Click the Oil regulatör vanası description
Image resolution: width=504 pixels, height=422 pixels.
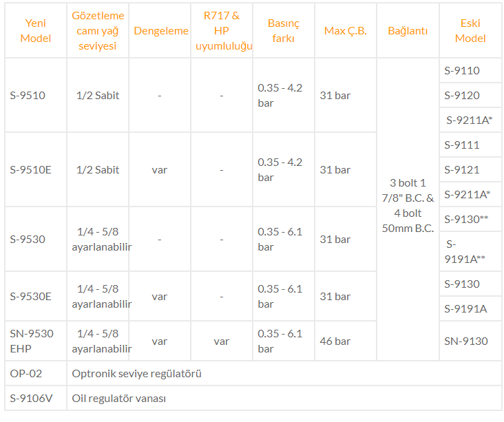(119, 398)
